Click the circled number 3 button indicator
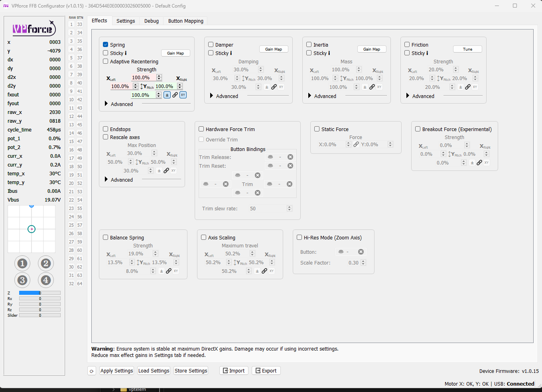Screen dimensions: 542x392 click(22, 280)
